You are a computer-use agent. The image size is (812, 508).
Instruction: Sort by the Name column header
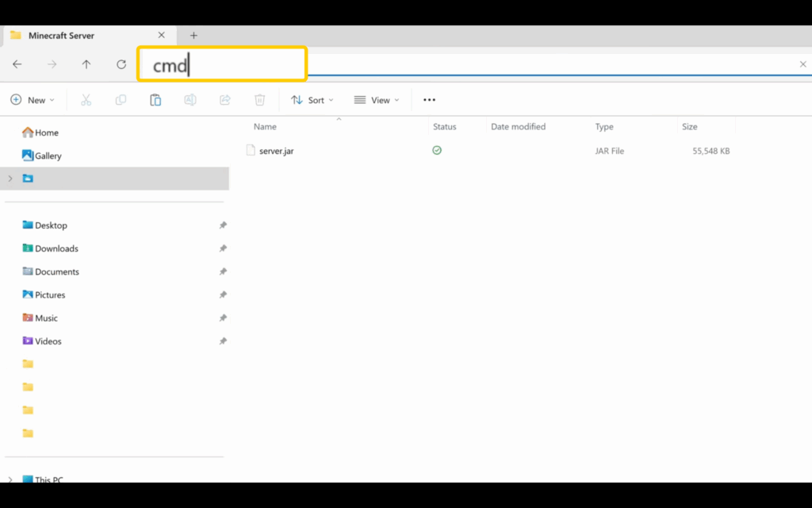(265, 126)
